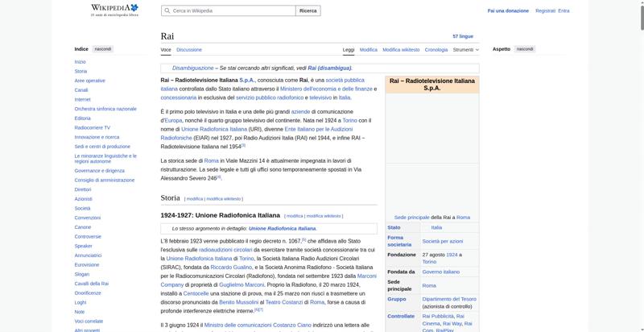Click the magnifier icon in search box
Viewport: 644px width, 332px height.
coord(166,11)
